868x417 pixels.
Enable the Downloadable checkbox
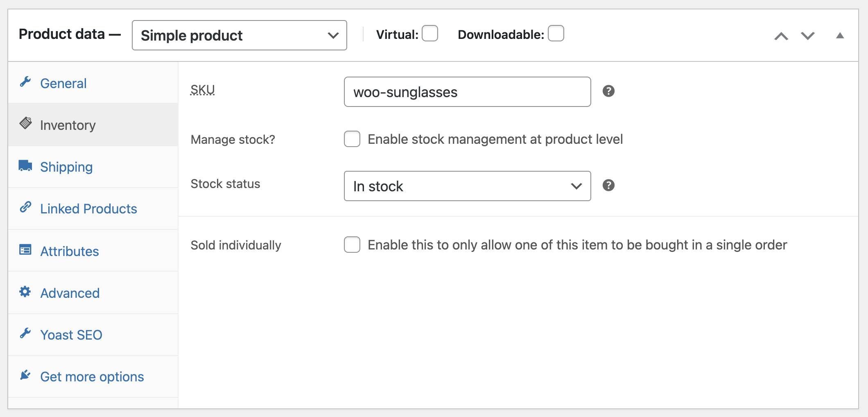pos(556,34)
